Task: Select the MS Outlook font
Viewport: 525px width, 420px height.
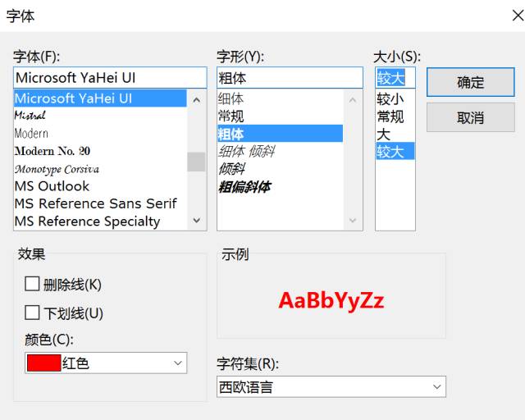Action: [100, 186]
